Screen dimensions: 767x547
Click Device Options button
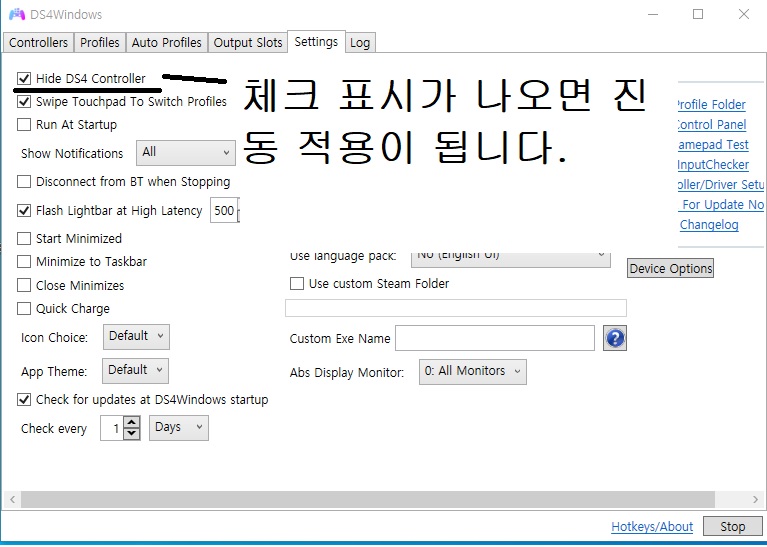coord(671,269)
